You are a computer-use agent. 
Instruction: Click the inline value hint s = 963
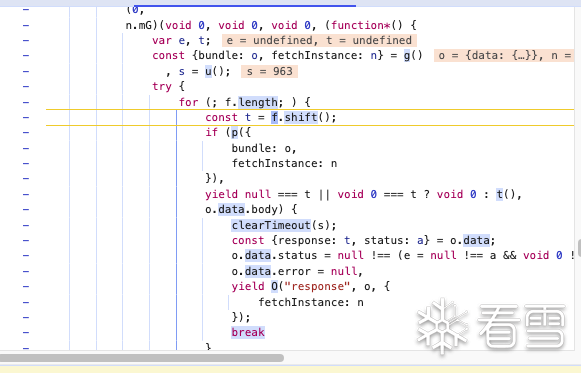point(269,71)
